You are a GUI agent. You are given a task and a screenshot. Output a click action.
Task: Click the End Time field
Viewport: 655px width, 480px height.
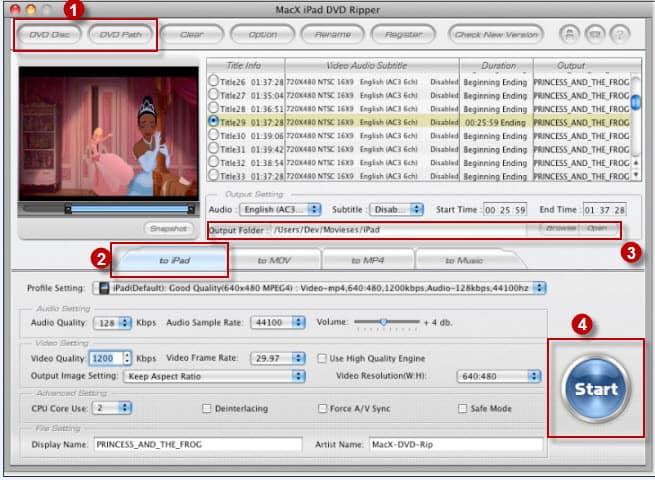tap(604, 210)
